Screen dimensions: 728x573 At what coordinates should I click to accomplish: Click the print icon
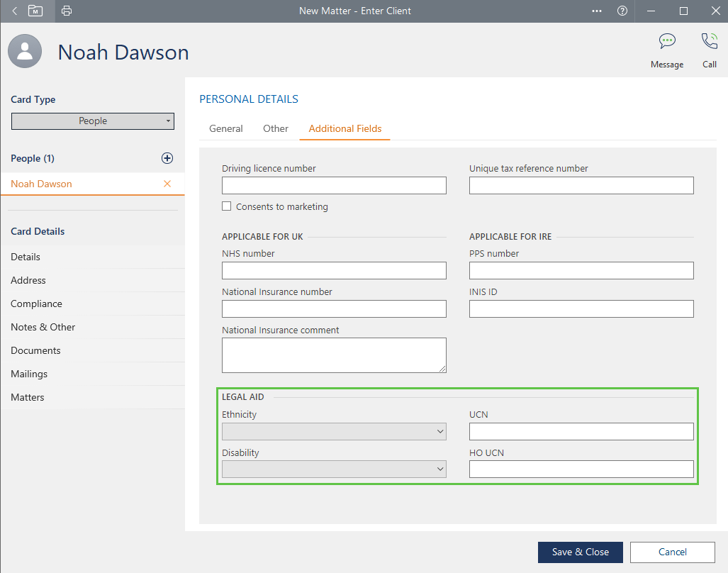[x=67, y=11]
